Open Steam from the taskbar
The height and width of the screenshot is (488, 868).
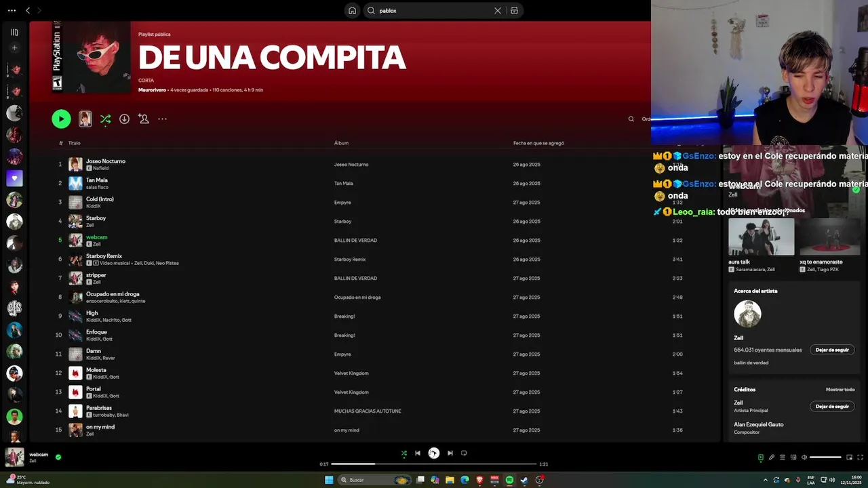[524, 480]
